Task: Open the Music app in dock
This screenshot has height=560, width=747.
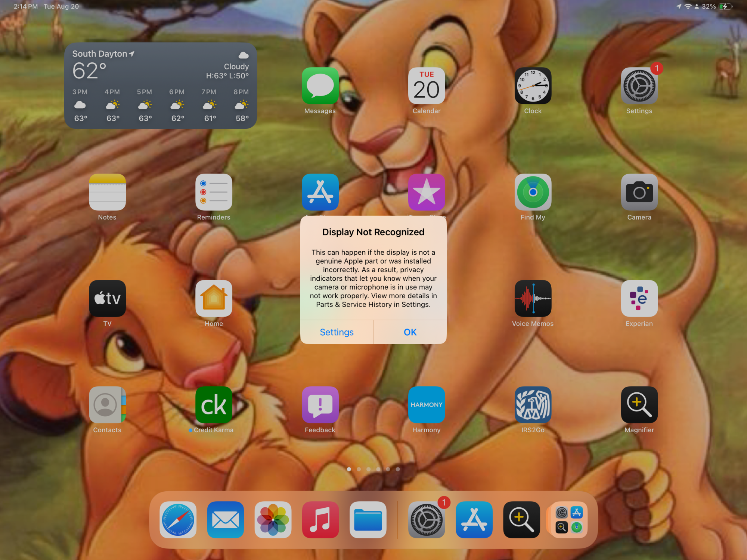Action: [320, 520]
